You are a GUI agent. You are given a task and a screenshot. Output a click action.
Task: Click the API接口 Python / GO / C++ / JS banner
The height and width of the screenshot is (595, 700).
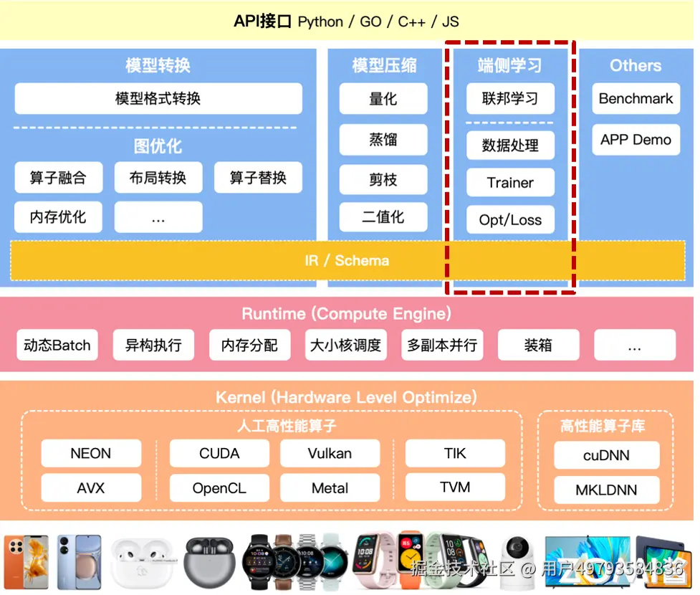coord(347,21)
